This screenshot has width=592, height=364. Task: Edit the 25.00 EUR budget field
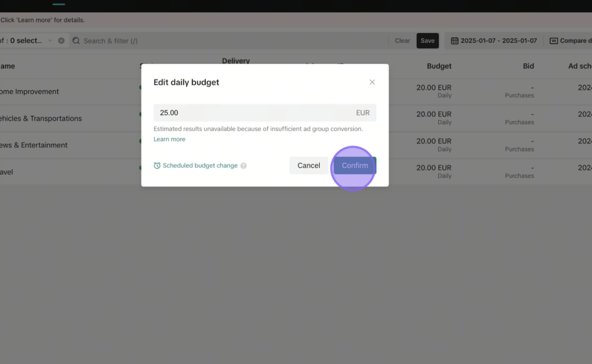tap(265, 113)
